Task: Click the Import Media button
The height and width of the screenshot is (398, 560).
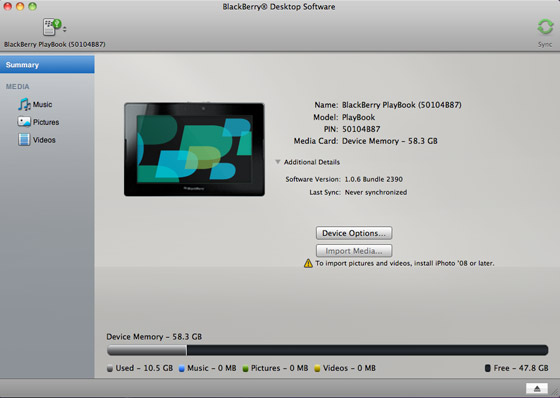Action: coord(354,251)
